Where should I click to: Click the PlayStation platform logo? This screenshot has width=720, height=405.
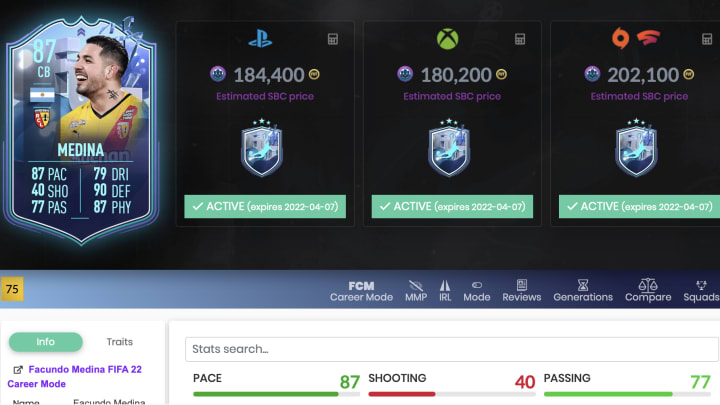(260, 39)
